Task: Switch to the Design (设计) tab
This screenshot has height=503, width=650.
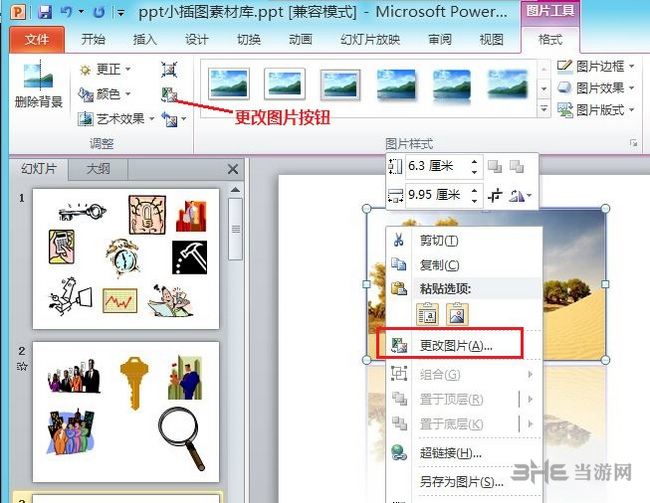Action: tap(196, 39)
